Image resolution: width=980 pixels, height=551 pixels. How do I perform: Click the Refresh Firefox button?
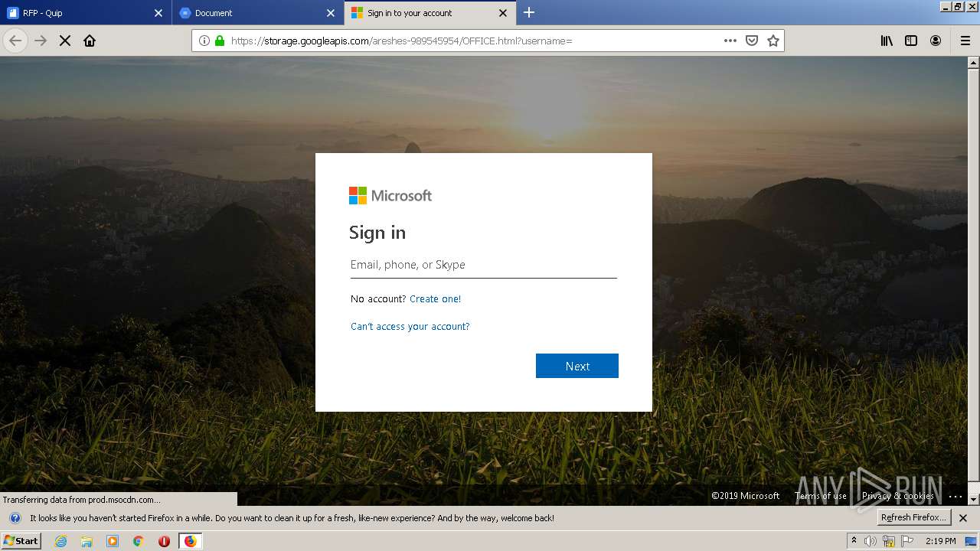(914, 518)
